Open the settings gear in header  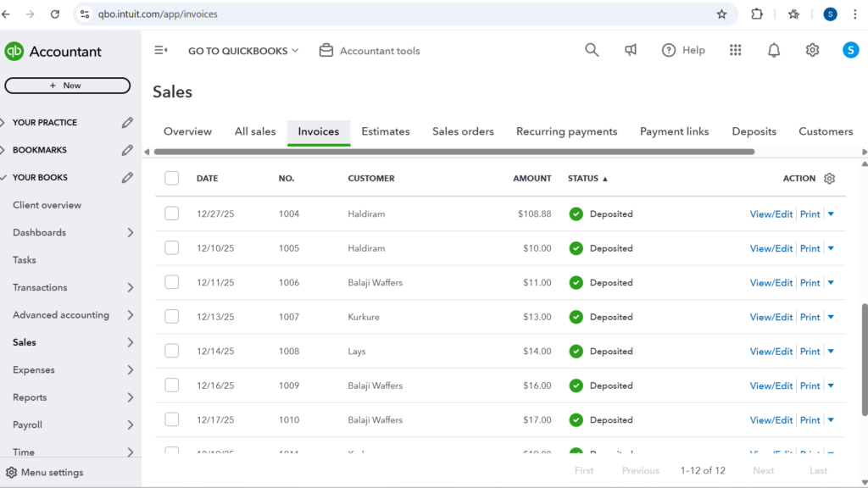812,50
